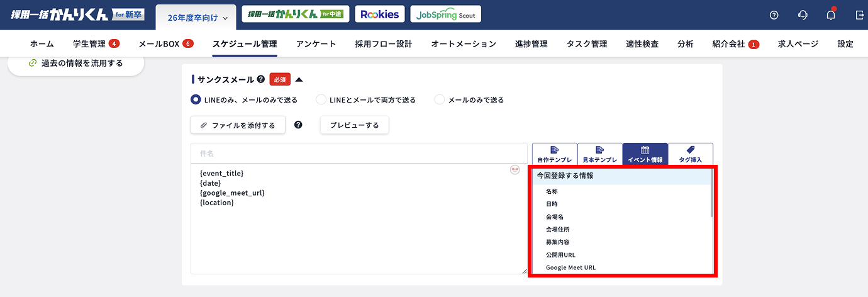868x297 pixels.
Task: Click {date} tag in message body
Action: (211, 182)
